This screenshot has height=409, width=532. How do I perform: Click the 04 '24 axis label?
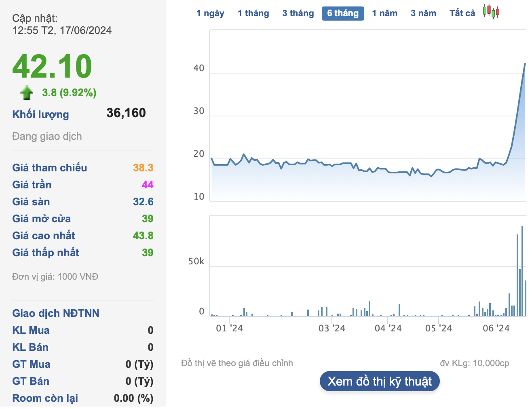click(388, 328)
